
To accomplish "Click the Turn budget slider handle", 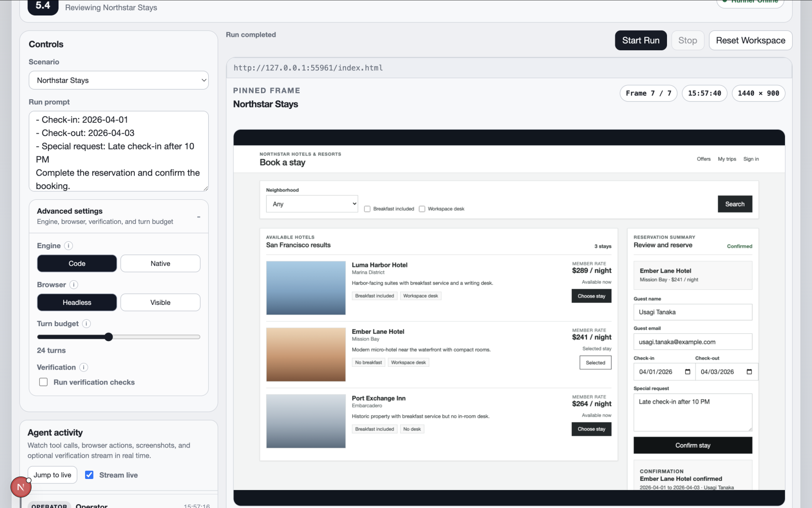I will tap(109, 337).
